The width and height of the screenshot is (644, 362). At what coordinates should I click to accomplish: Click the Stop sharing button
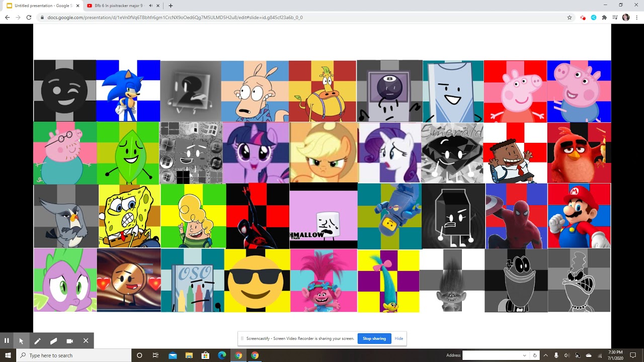point(374,338)
